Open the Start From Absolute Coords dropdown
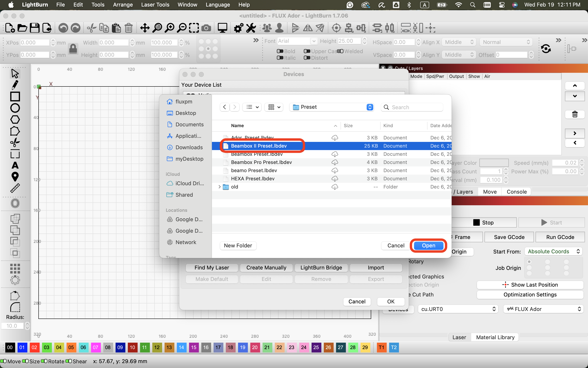 [x=553, y=251]
